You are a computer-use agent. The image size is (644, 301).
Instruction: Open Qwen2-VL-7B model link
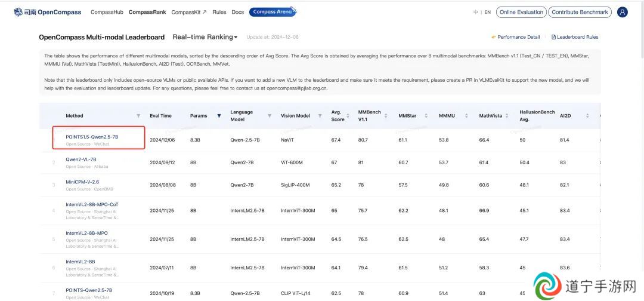tap(81, 159)
